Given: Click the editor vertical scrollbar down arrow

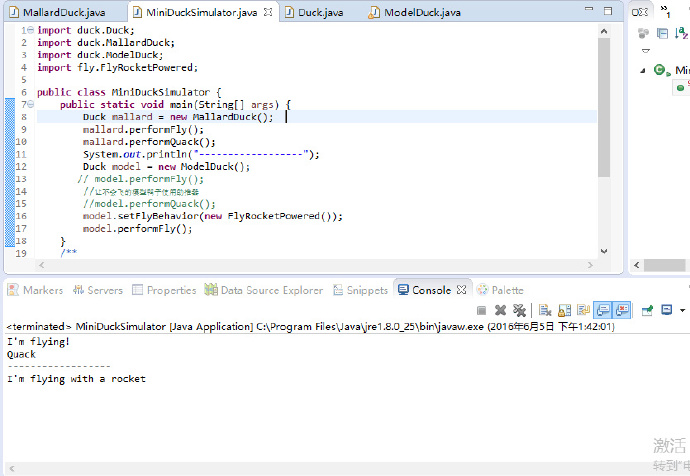Looking at the screenshot, I should tap(604, 251).
